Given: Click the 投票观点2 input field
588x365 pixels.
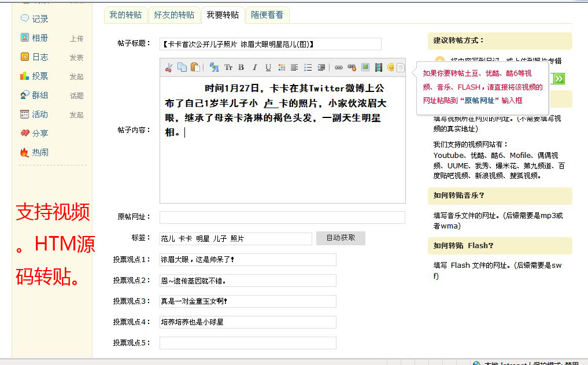Looking at the screenshot, I should (248, 281).
